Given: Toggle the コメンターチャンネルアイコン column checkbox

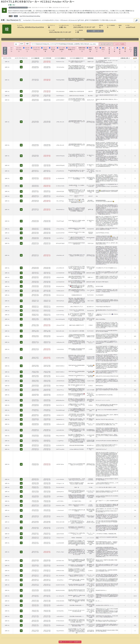Looking at the screenshot, I should pyautogui.click(x=32, y=48).
